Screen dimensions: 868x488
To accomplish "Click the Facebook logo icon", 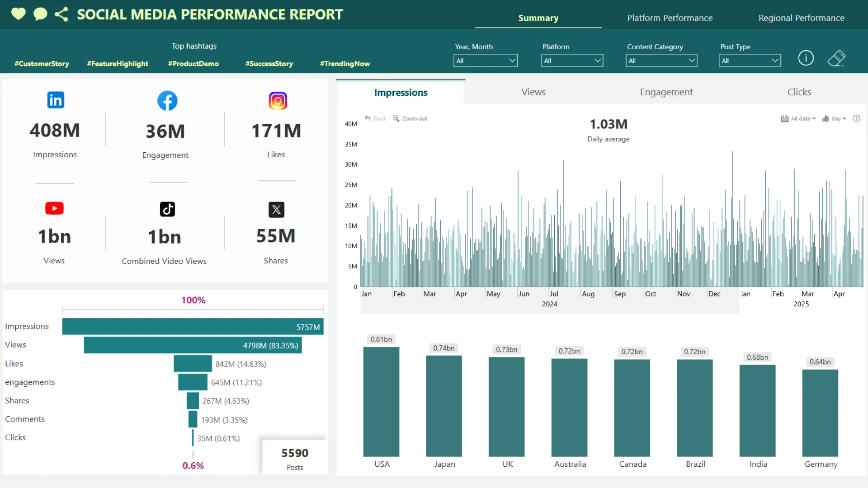I will click(x=167, y=101).
